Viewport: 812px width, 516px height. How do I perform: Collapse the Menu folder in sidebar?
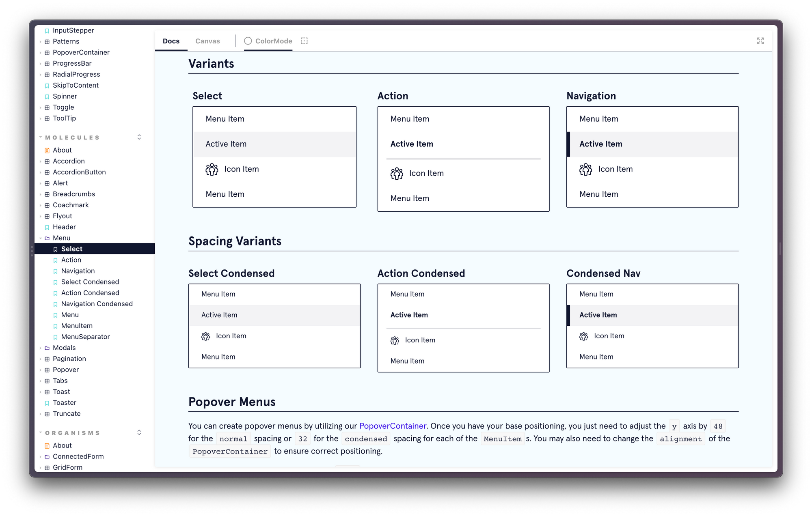41,238
